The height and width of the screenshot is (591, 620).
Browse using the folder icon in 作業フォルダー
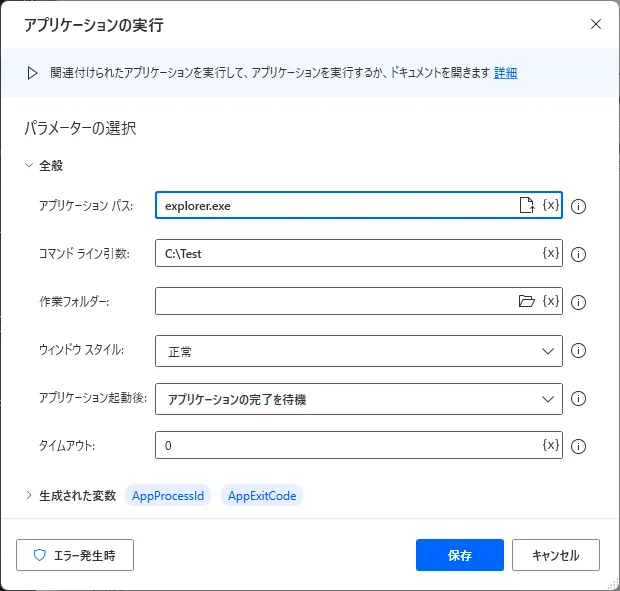pyautogui.click(x=526, y=301)
